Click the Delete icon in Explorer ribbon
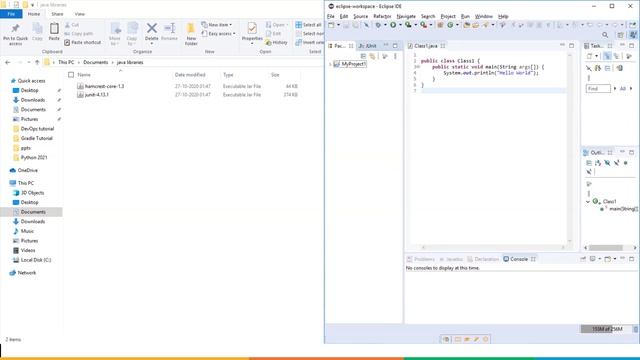 (x=151, y=28)
